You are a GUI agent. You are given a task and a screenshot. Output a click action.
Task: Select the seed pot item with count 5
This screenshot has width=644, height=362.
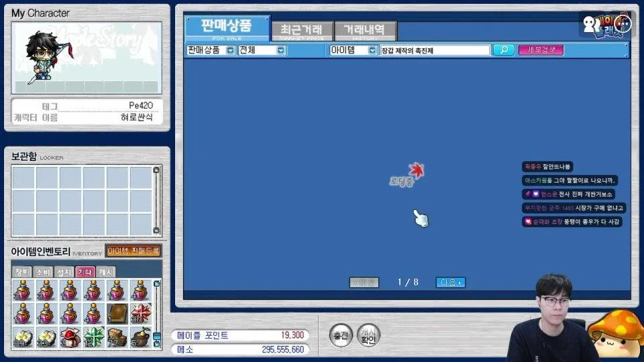(x=140, y=337)
